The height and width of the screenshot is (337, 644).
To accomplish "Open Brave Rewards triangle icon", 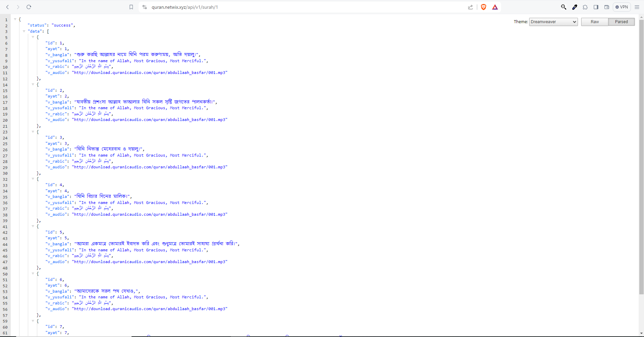I will coord(495,7).
